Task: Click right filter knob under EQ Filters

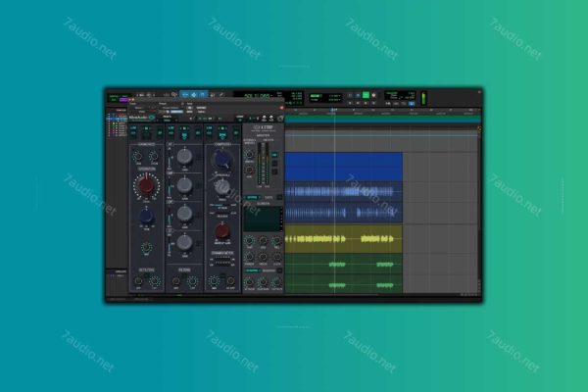Action: click(x=193, y=281)
